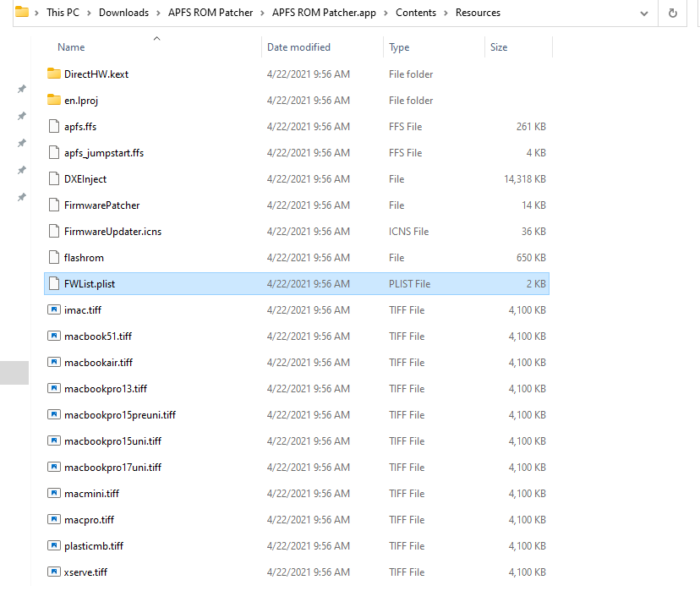Click the DXEInject file icon
700x591 pixels.
(53, 179)
